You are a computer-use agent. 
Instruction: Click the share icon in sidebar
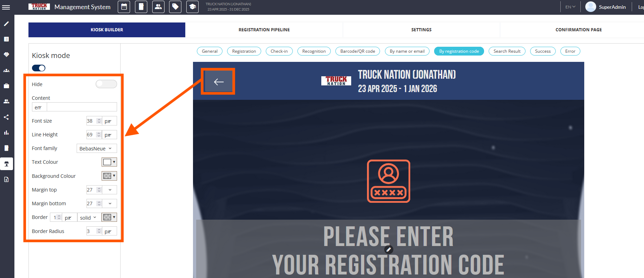tap(6, 117)
